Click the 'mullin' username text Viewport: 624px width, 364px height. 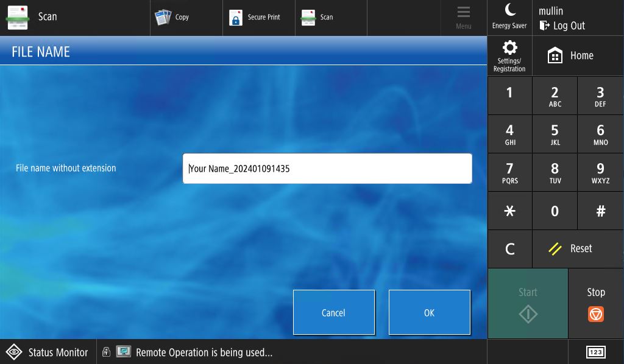point(551,11)
